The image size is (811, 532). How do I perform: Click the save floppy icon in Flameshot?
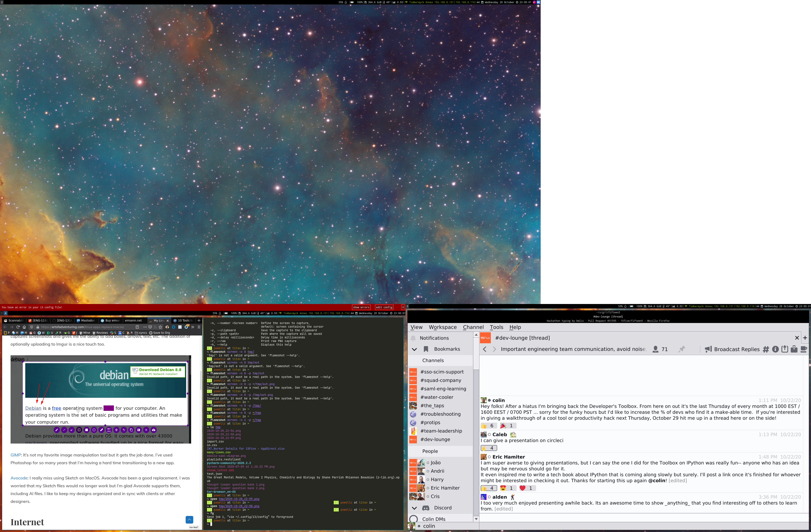coord(139,430)
